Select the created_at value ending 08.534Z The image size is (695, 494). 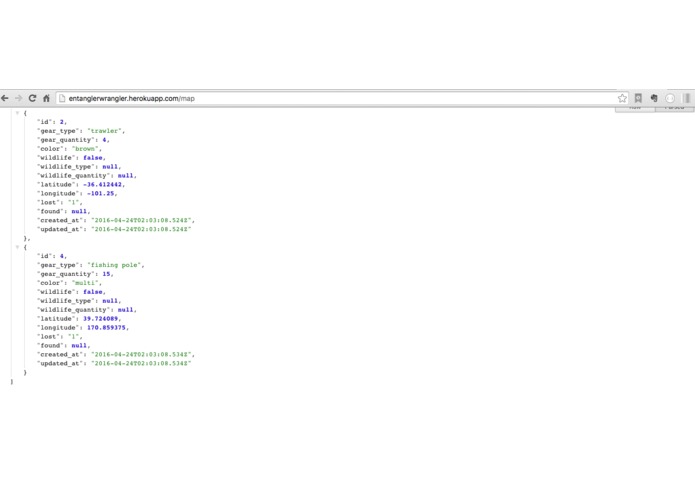click(142, 354)
